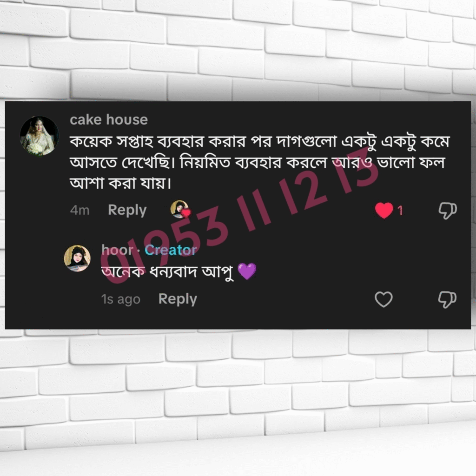Tap the like count number 1
The width and height of the screenshot is (476, 476).
pyautogui.click(x=400, y=211)
